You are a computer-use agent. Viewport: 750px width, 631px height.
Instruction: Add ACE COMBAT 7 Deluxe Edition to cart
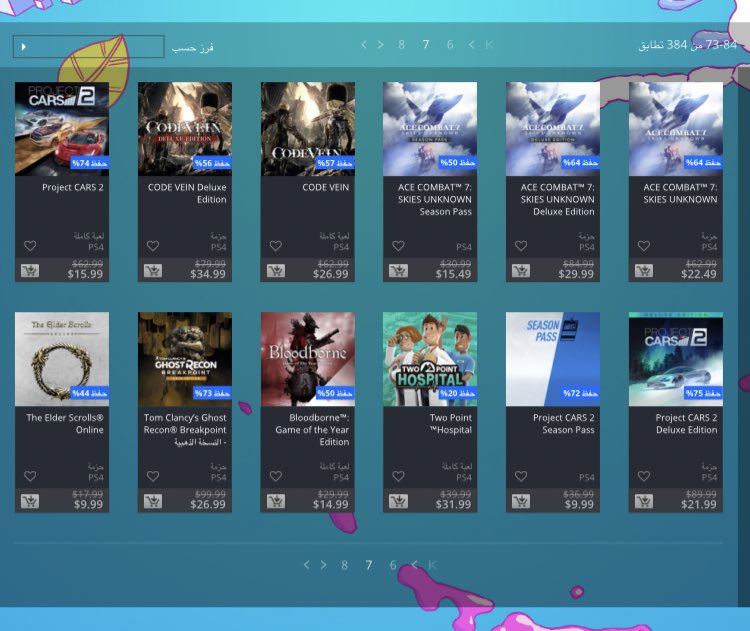pos(521,271)
